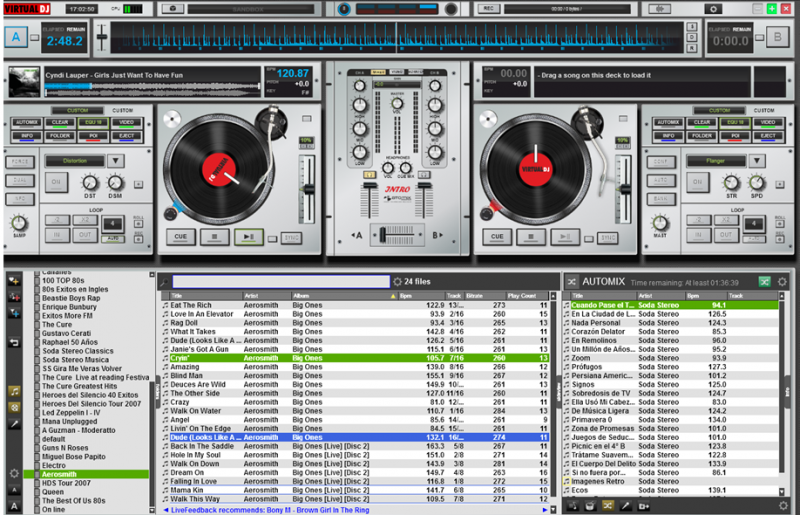800x515 pixels.
Task: Click the add favorite folder icon in sidebar
Action: (x=14, y=281)
